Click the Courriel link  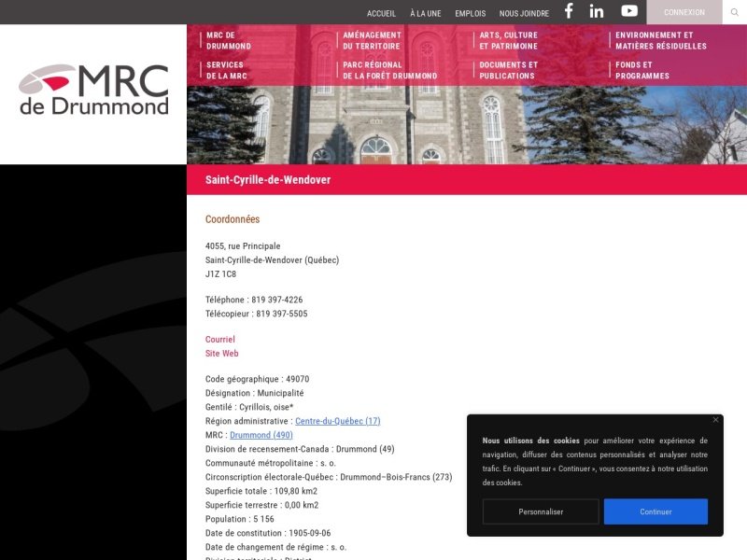coord(220,339)
